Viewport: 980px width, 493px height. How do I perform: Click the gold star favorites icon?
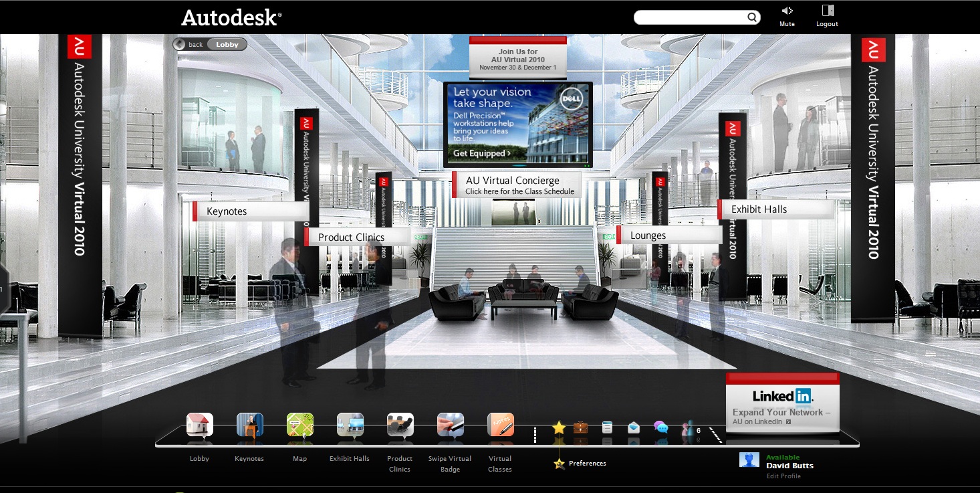coord(559,427)
